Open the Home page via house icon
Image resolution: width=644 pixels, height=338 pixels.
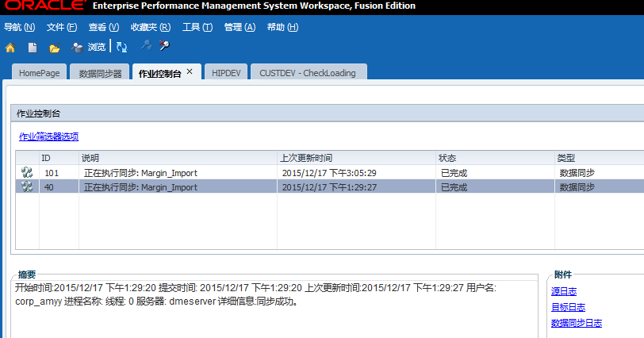10,48
